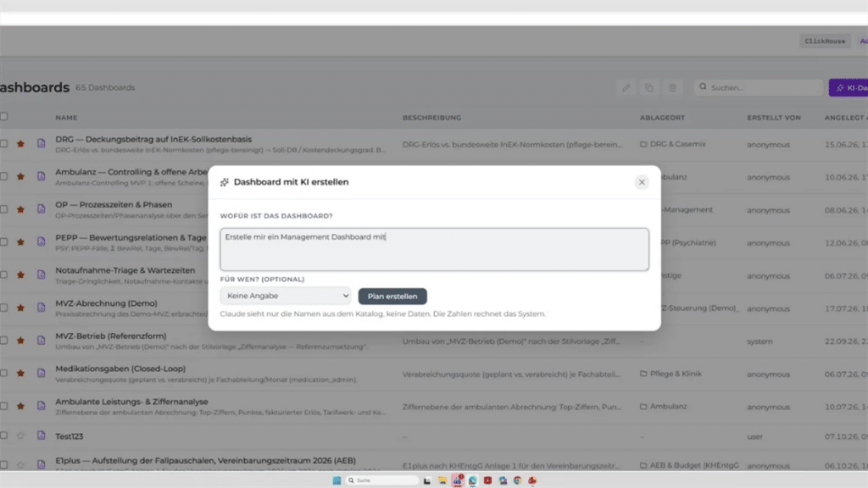Click document icon of DRG Deckungsbeitrag row

click(41, 144)
